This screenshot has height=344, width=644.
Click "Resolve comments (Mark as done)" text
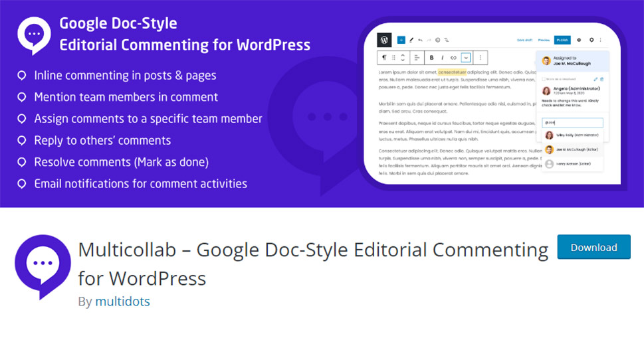point(121,162)
